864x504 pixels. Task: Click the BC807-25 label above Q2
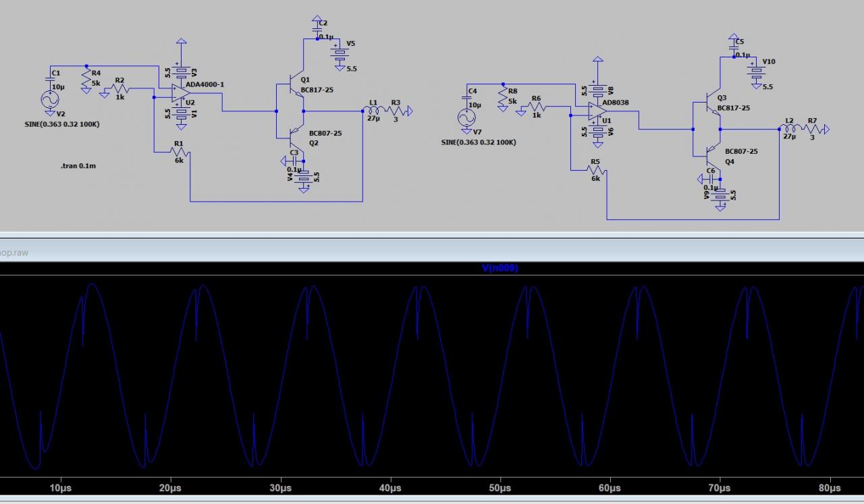click(325, 134)
